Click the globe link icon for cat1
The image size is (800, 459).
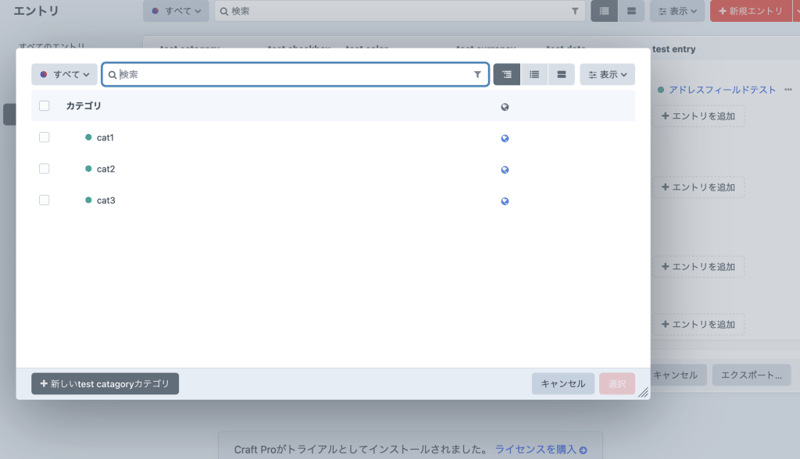[505, 138]
